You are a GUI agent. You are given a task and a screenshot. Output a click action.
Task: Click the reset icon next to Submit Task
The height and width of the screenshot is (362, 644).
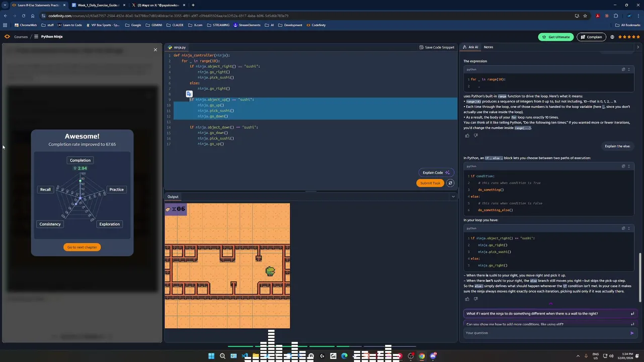point(450,183)
